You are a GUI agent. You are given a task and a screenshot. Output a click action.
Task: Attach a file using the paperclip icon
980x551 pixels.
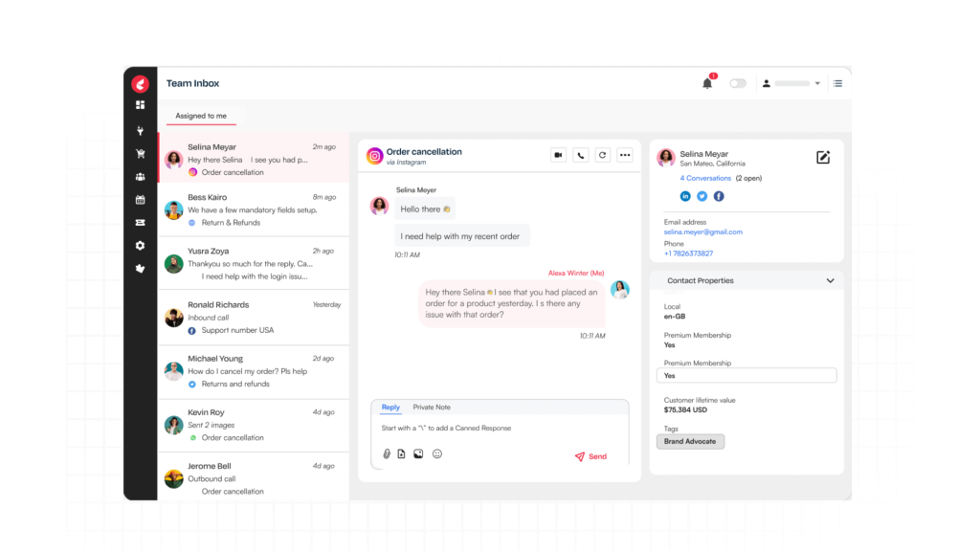pyautogui.click(x=386, y=454)
